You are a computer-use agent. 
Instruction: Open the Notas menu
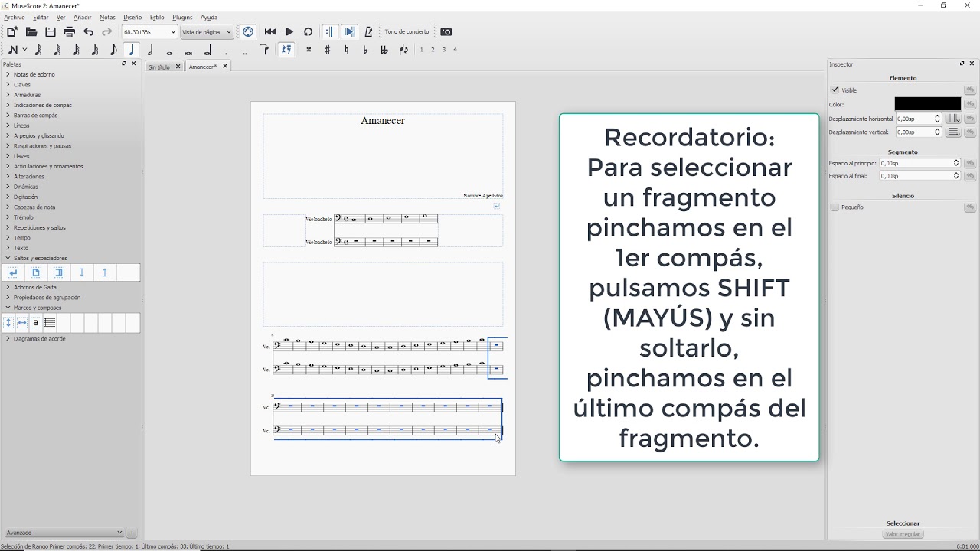107,17
